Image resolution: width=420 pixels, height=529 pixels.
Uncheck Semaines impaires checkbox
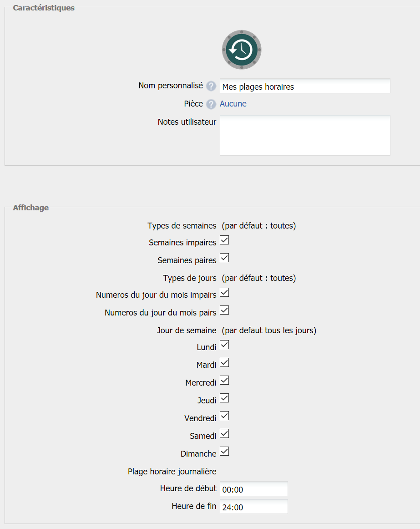pyautogui.click(x=224, y=240)
